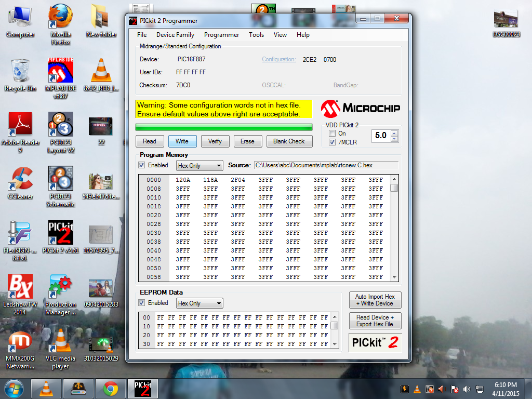This screenshot has height=399, width=532.
Task: Open the View menu
Action: point(280,35)
